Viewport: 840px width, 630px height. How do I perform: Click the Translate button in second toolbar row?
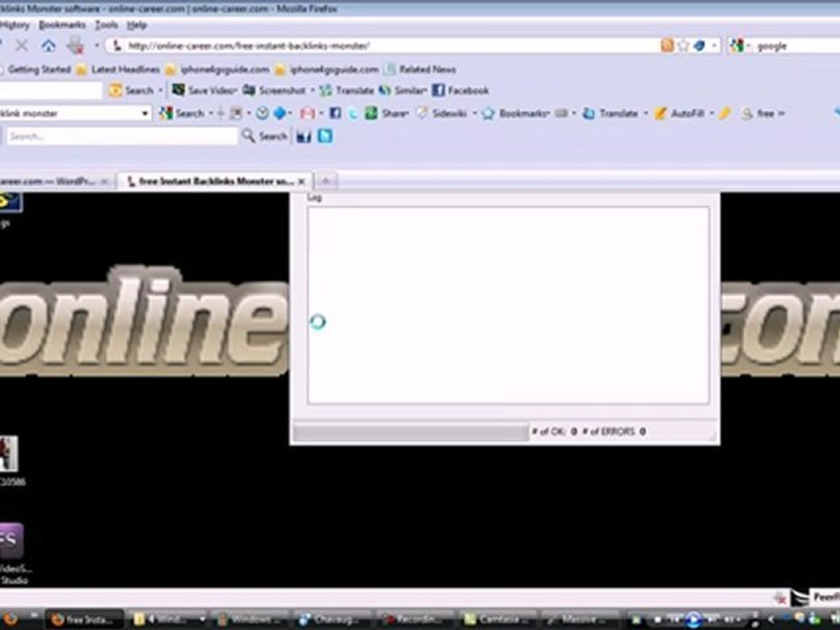[347, 90]
